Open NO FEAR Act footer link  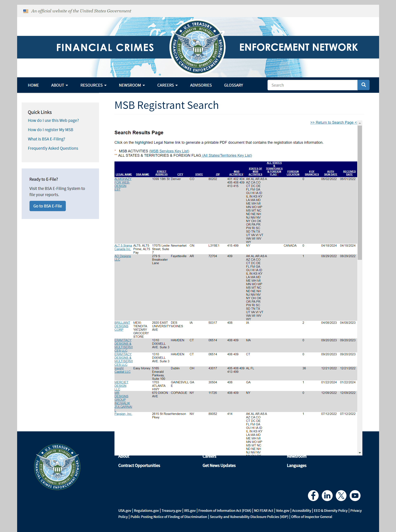pos(263,510)
